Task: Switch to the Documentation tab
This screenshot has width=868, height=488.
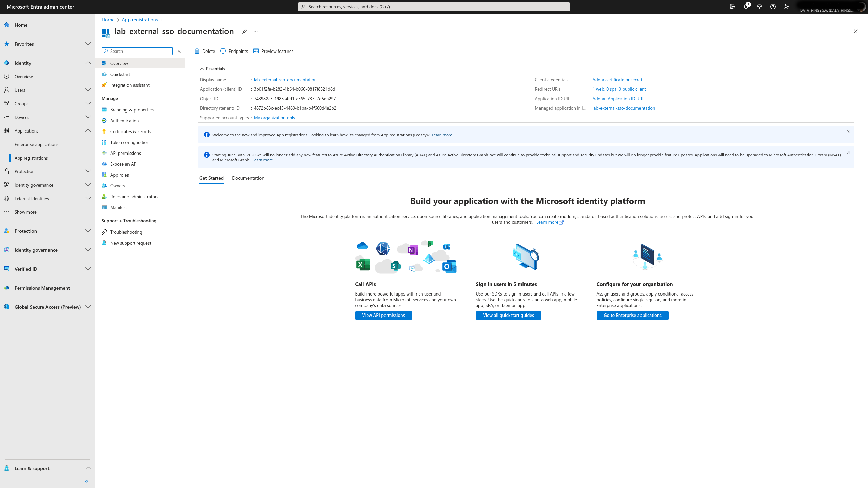Action: (248, 178)
